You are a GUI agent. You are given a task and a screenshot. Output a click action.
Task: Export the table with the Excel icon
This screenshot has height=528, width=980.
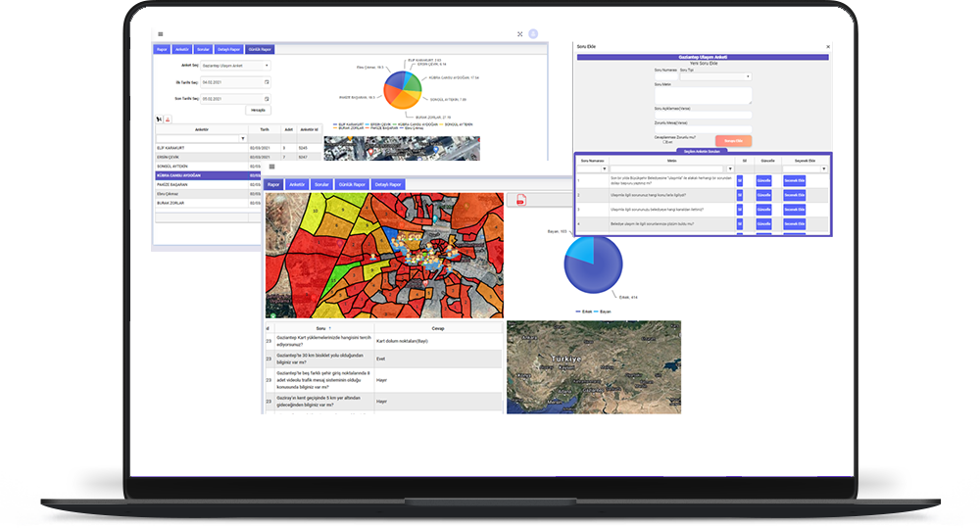(160, 119)
